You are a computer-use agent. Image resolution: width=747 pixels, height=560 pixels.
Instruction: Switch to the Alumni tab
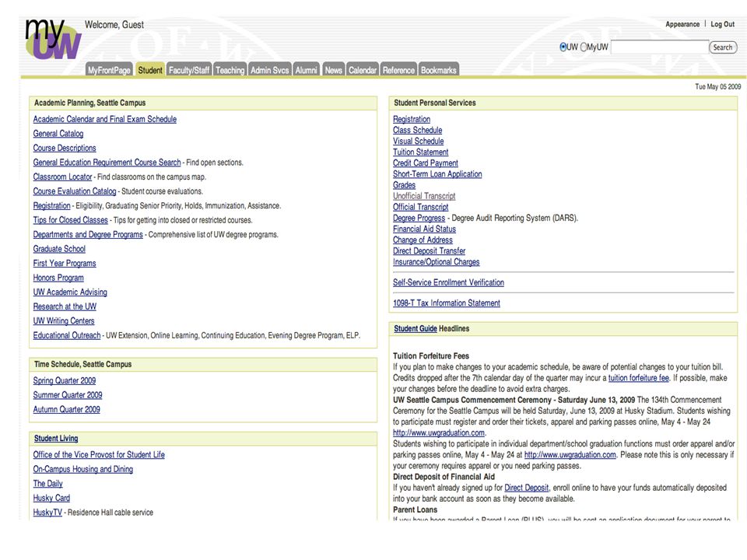tap(306, 70)
